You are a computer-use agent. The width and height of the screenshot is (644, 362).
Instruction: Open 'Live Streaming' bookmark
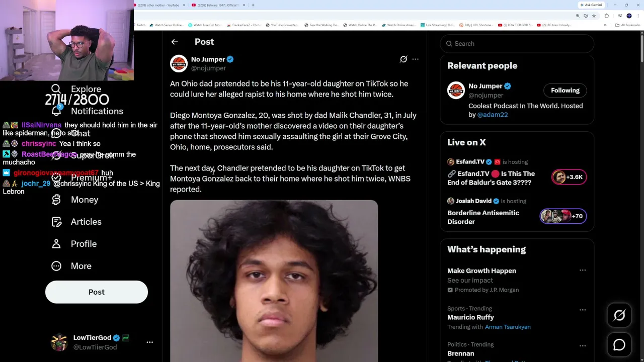(438, 25)
